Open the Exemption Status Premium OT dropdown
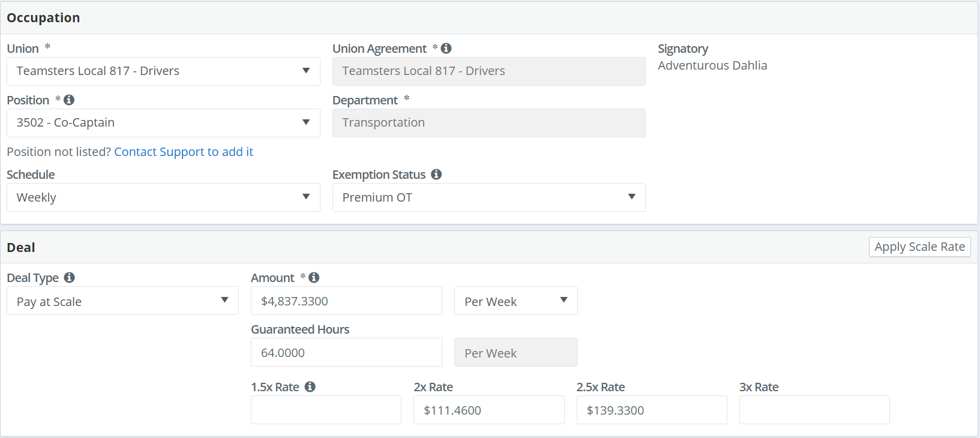Viewport: 980px width, 438px height. pyautogui.click(x=488, y=197)
